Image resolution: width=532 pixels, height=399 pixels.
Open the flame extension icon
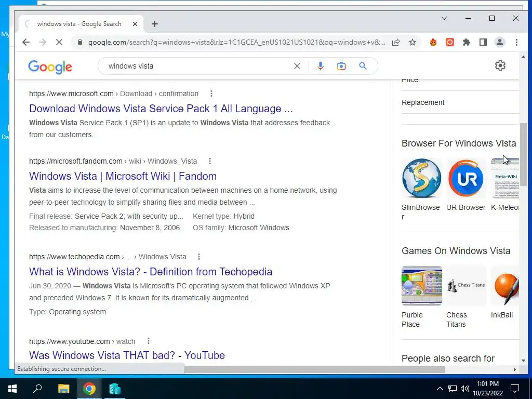(x=433, y=42)
